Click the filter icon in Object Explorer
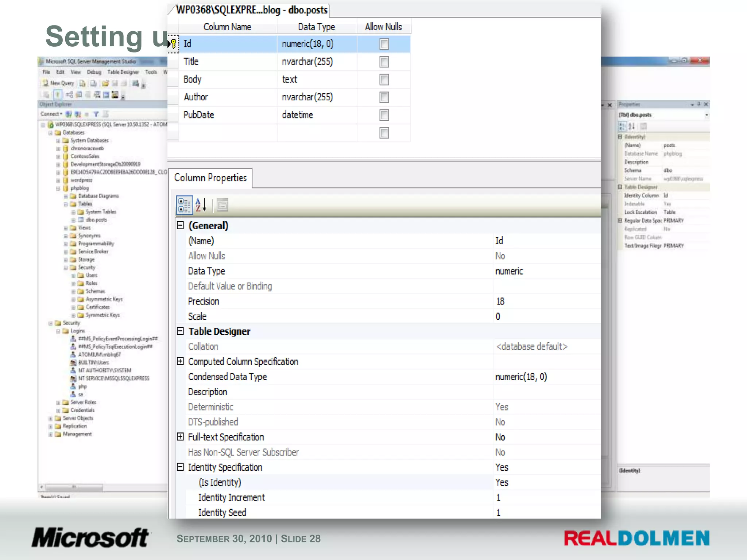The height and width of the screenshot is (560, 747). (x=96, y=114)
